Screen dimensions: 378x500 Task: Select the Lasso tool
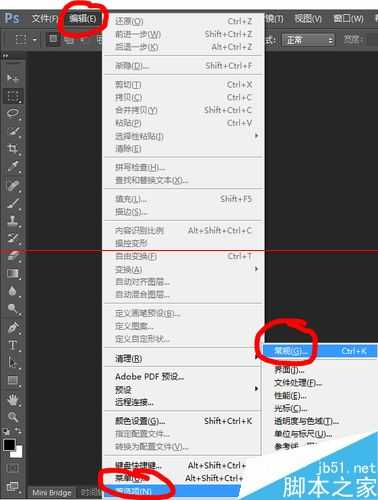tap(13, 114)
